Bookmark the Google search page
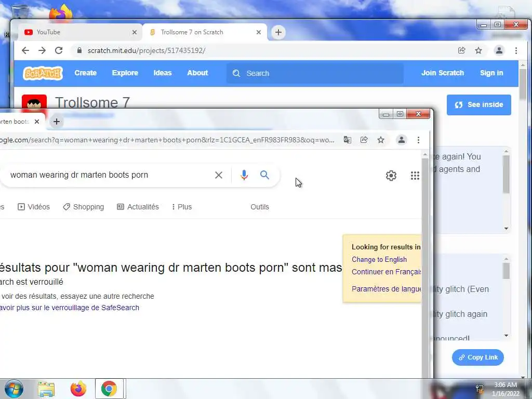Image resolution: width=532 pixels, height=399 pixels. 381,140
